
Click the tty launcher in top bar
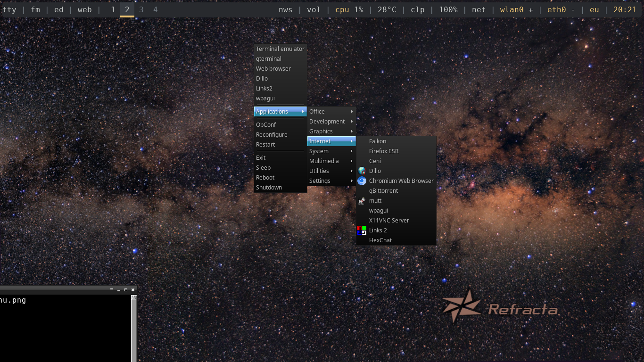[9, 9]
